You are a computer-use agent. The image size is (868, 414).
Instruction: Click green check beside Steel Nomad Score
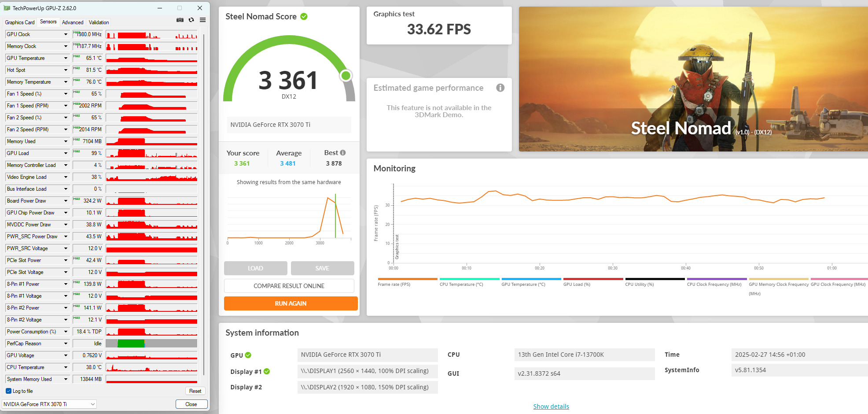click(x=304, y=16)
